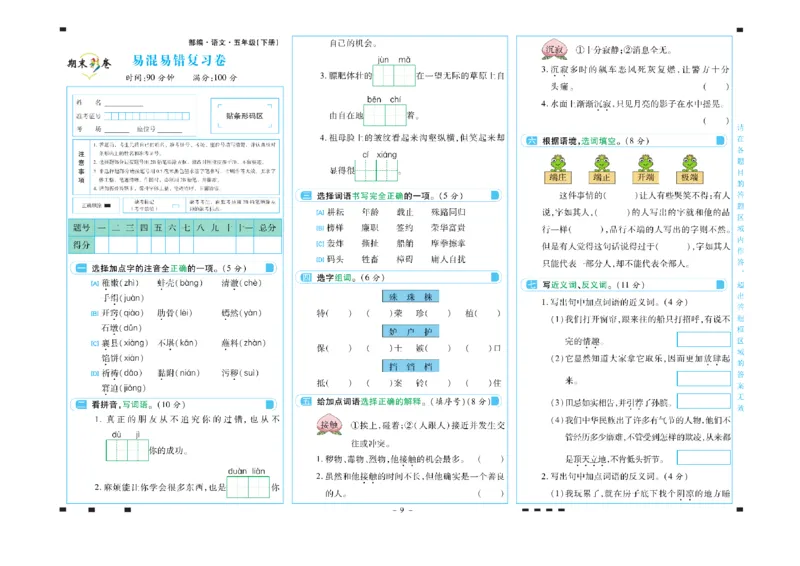800x566 pixels.
Task: Click the peach icon labeled 沉寂
Action: pyautogui.click(x=555, y=49)
